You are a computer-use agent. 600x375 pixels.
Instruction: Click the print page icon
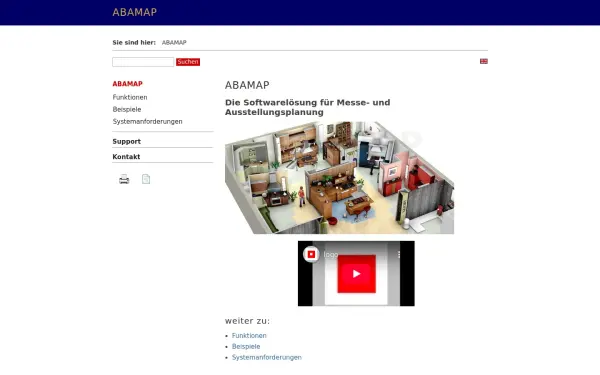124,179
